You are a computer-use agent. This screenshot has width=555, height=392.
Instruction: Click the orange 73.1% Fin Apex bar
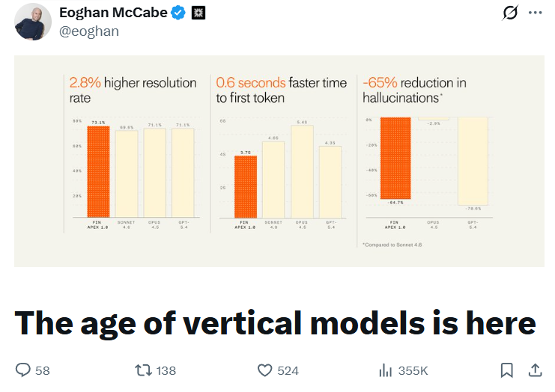pyautogui.click(x=97, y=171)
